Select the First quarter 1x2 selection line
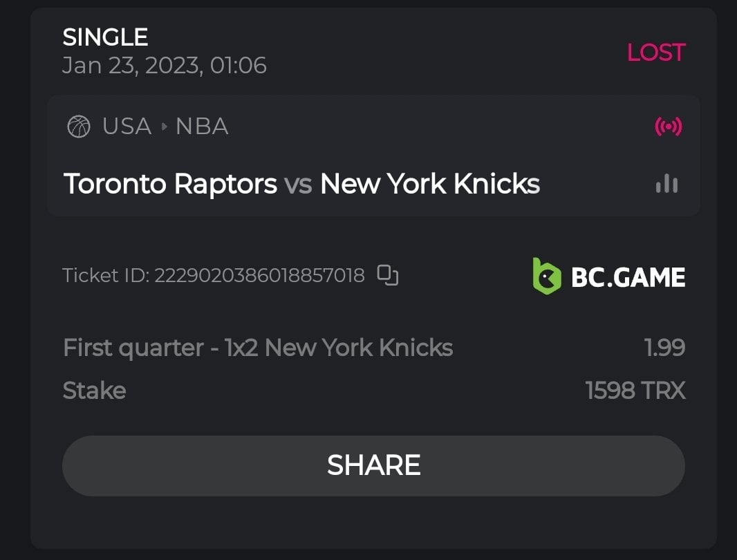This screenshot has width=737, height=560. click(257, 348)
